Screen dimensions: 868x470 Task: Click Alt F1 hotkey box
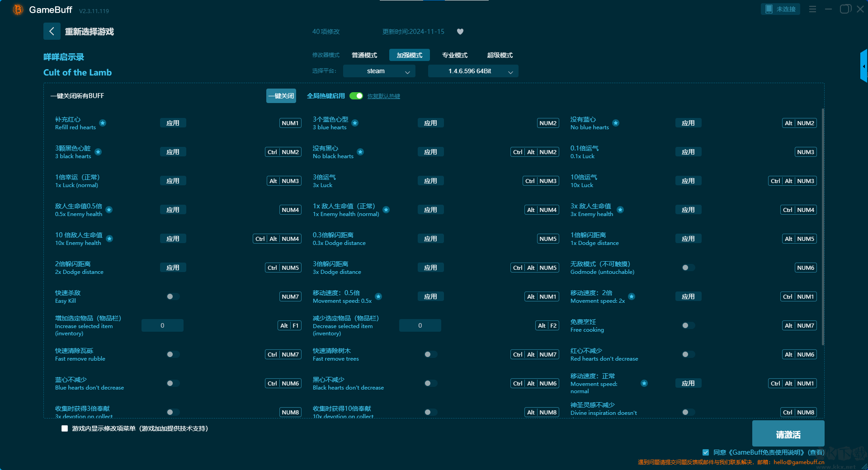point(289,325)
